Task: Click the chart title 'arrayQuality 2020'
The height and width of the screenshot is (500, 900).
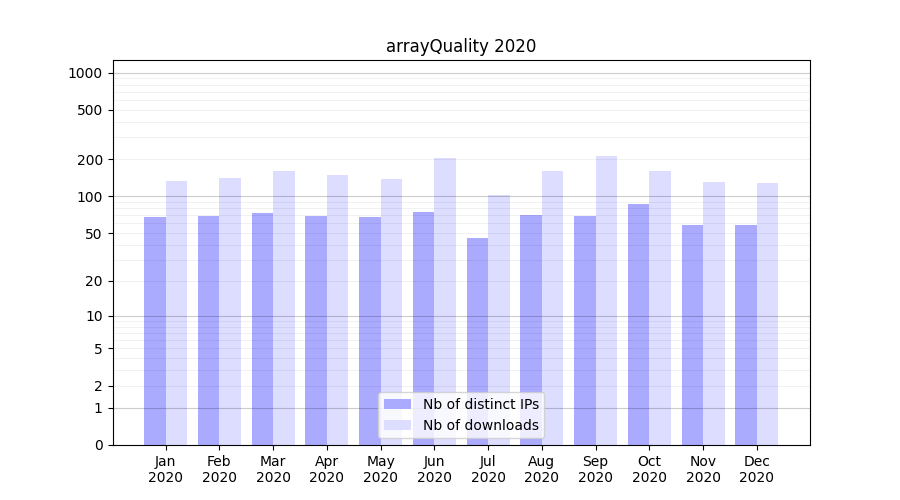Action: (x=461, y=46)
